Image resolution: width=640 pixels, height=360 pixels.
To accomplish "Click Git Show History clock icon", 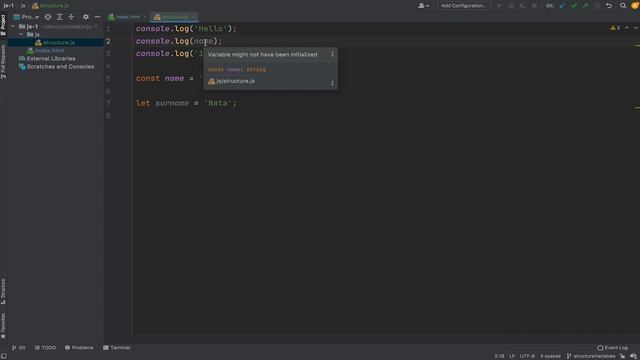I will tap(597, 6).
